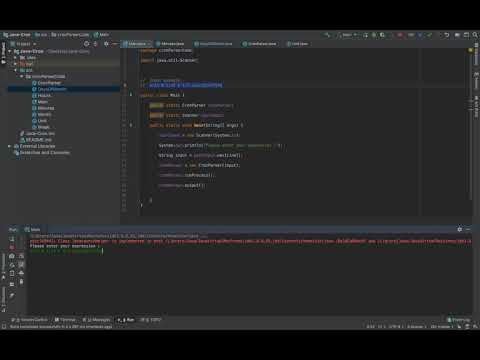Viewport: 480px width, 360px height.
Task: Click the yellow inspection warning indicator
Action: click(470, 50)
